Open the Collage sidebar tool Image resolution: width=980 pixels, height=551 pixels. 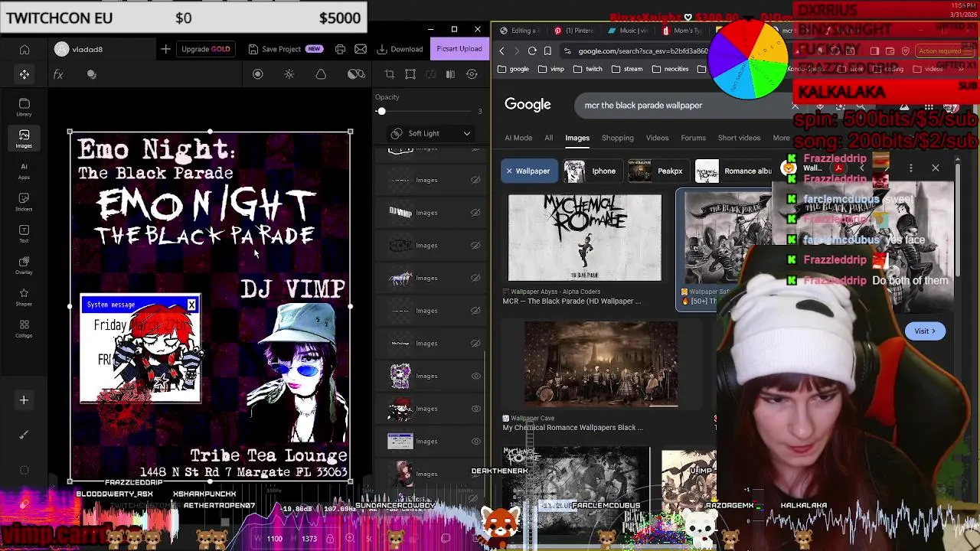pos(24,329)
